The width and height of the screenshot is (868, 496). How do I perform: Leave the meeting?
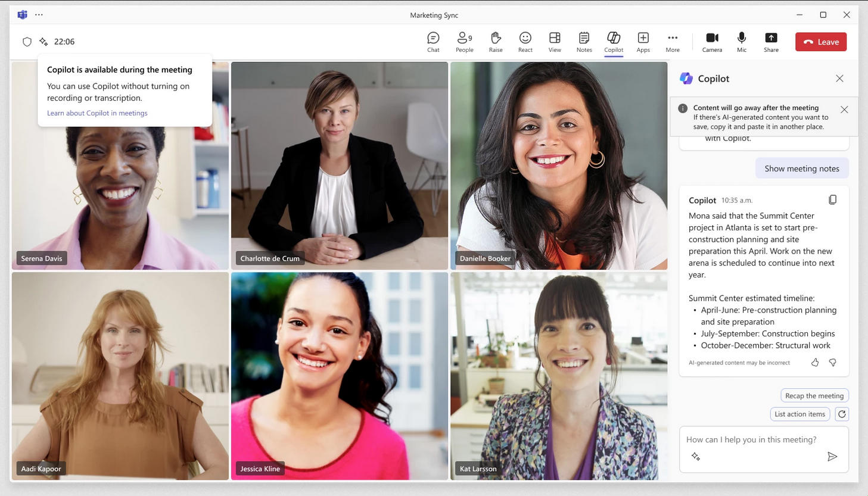click(x=821, y=42)
